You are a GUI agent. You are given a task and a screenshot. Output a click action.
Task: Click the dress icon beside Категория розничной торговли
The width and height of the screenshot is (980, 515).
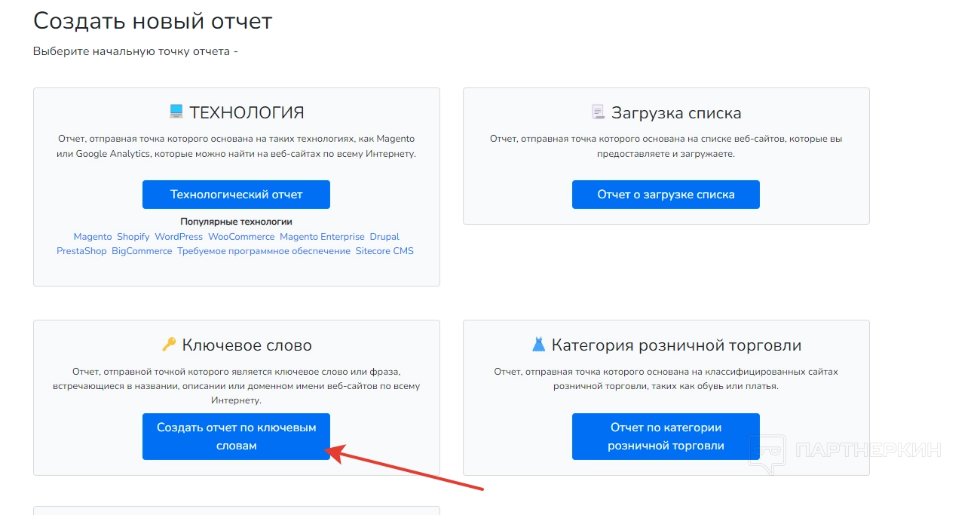click(x=538, y=345)
